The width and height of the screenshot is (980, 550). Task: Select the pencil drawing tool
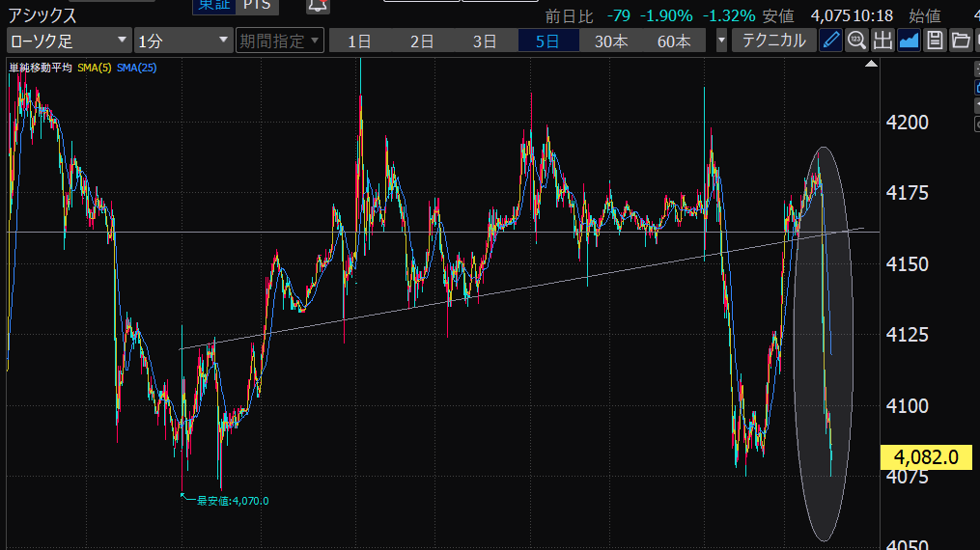[830, 41]
